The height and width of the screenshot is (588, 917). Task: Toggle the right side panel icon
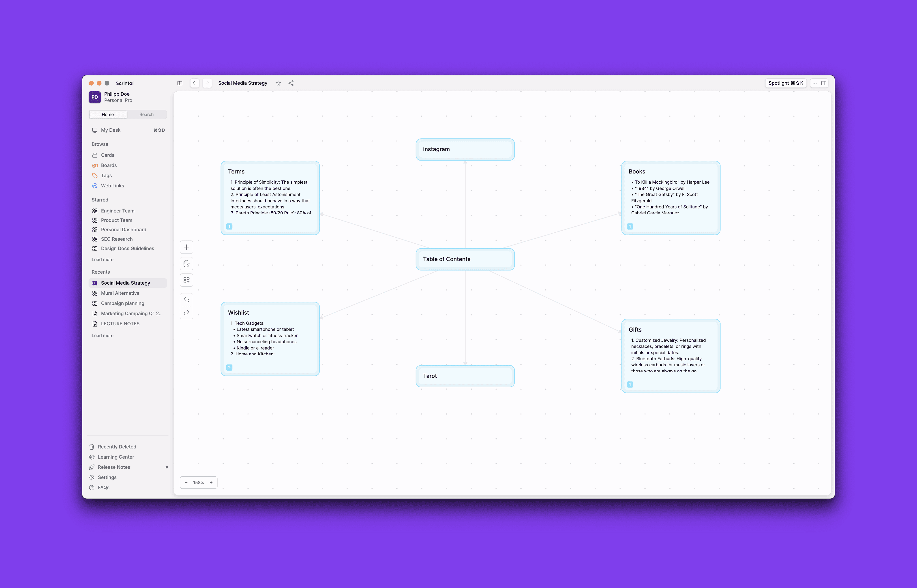tap(824, 83)
